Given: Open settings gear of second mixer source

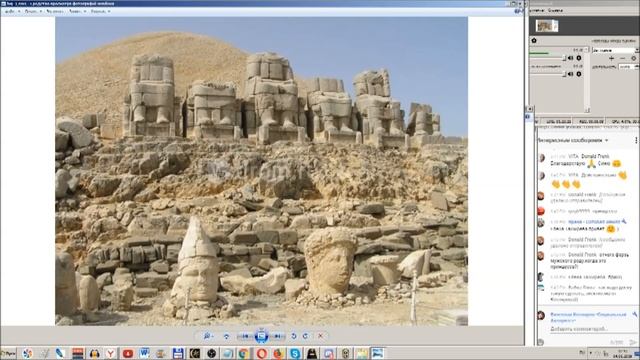Looking at the screenshot, I should [579, 74].
